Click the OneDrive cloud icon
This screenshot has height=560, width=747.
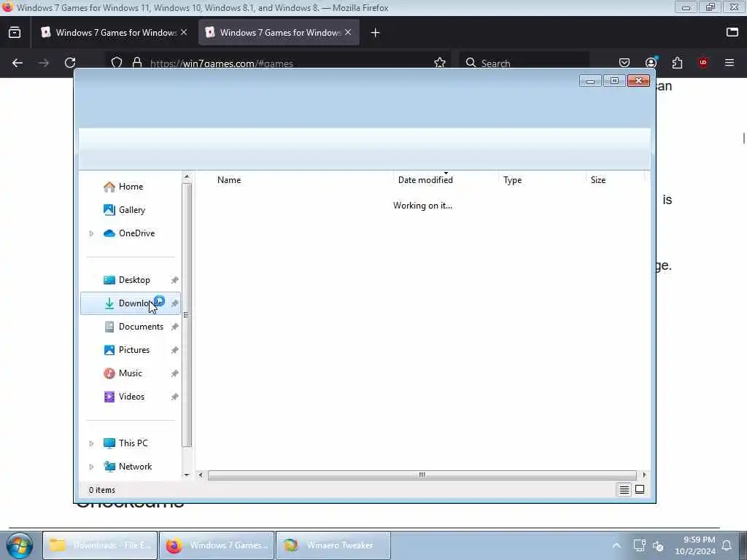pyautogui.click(x=109, y=233)
